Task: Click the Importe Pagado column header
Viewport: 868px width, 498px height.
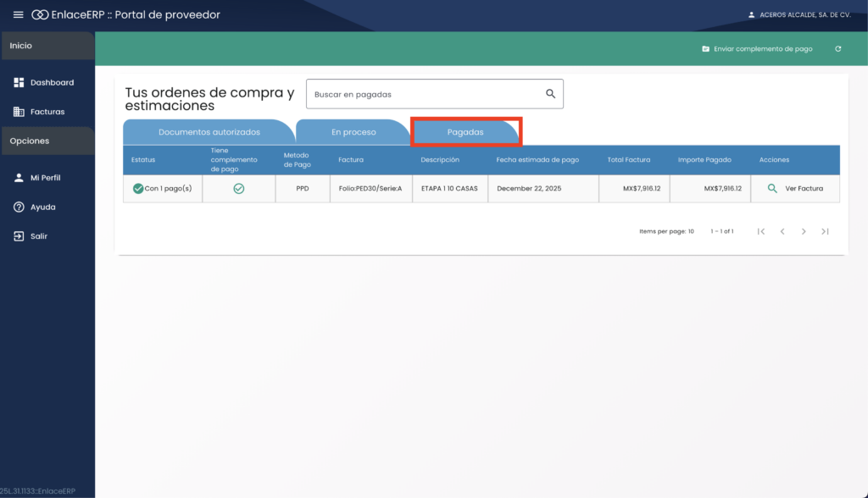Action: click(x=704, y=160)
